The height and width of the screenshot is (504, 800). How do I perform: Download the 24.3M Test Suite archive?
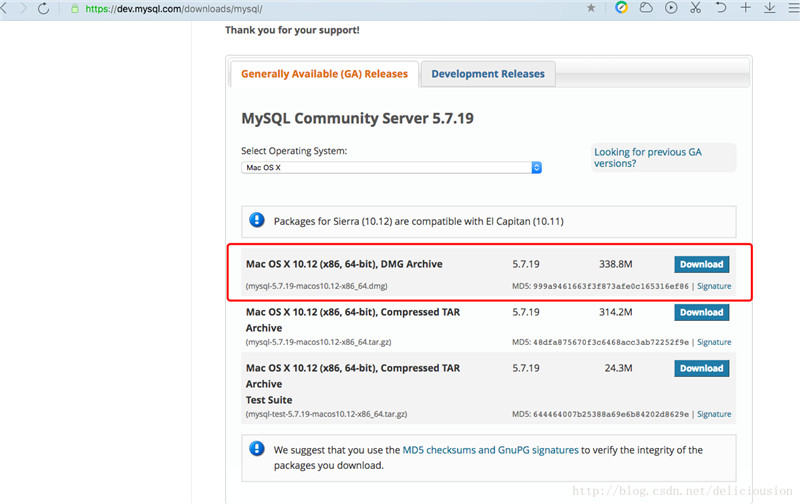pyautogui.click(x=701, y=368)
